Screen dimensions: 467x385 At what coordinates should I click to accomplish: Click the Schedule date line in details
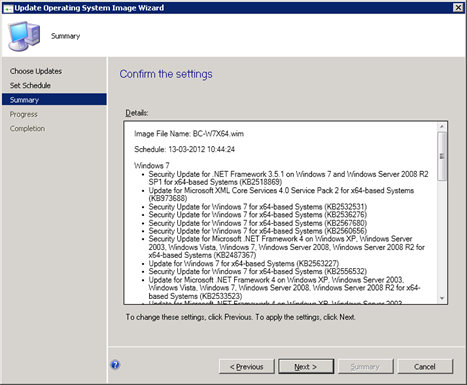184,149
